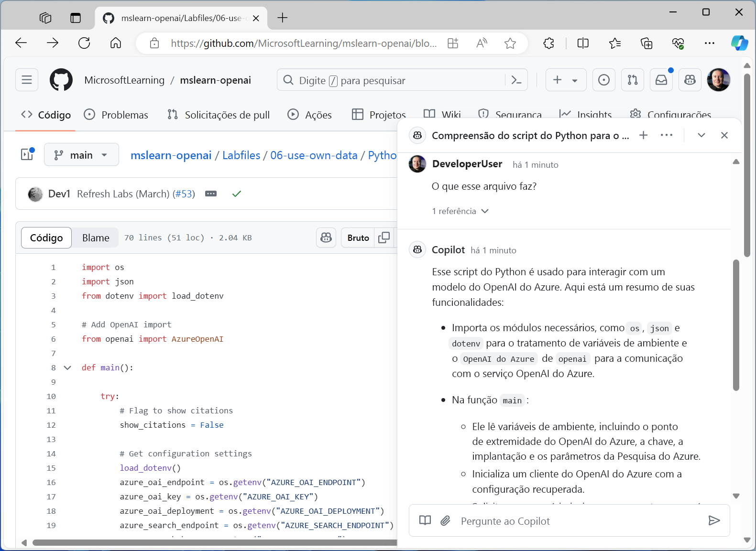Open the Solicitações de pull tab
756x551 pixels.
(x=219, y=115)
